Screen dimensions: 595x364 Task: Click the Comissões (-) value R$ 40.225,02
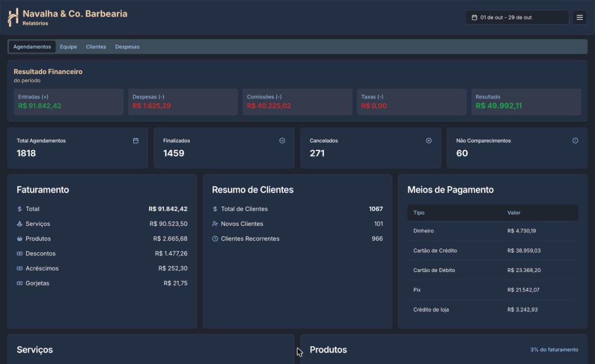pyautogui.click(x=269, y=106)
